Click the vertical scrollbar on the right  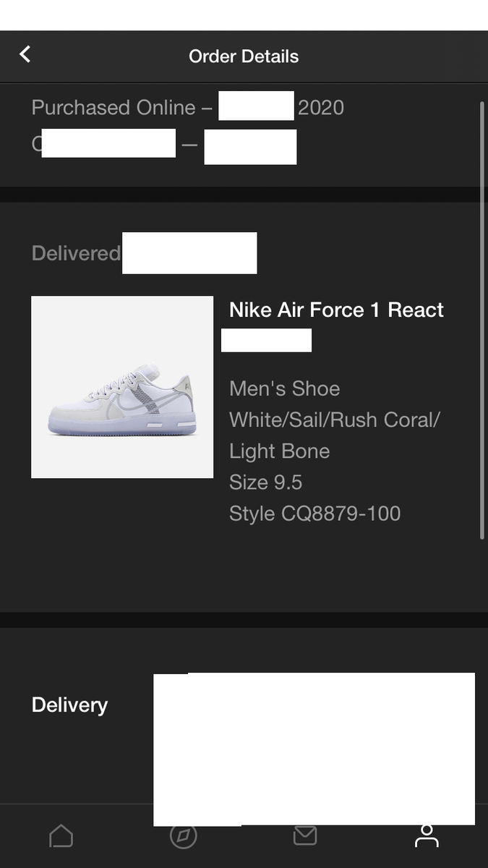[x=482, y=318]
